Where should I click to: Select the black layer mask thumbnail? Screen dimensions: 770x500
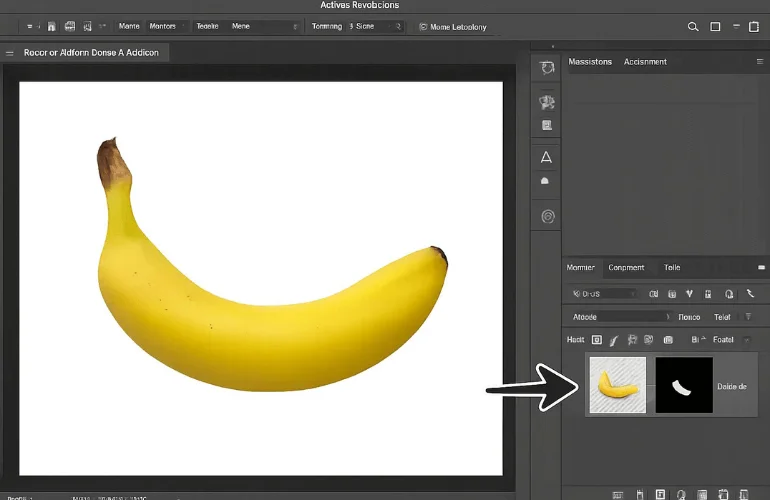click(x=684, y=385)
